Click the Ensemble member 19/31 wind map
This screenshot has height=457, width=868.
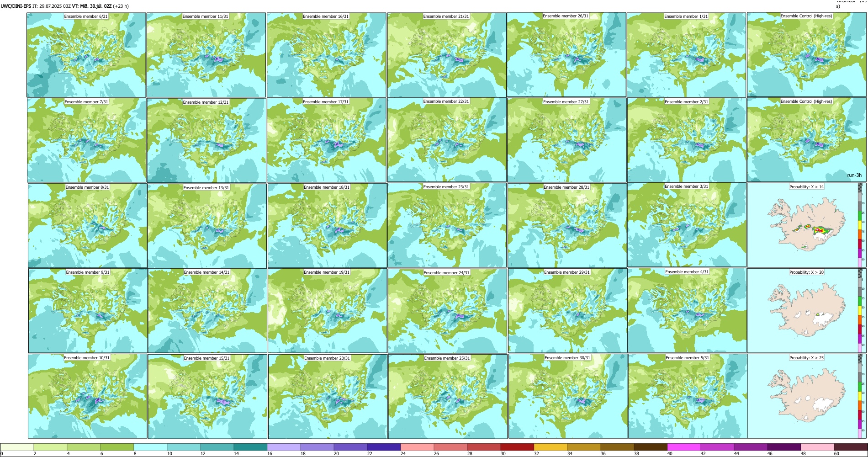point(328,311)
